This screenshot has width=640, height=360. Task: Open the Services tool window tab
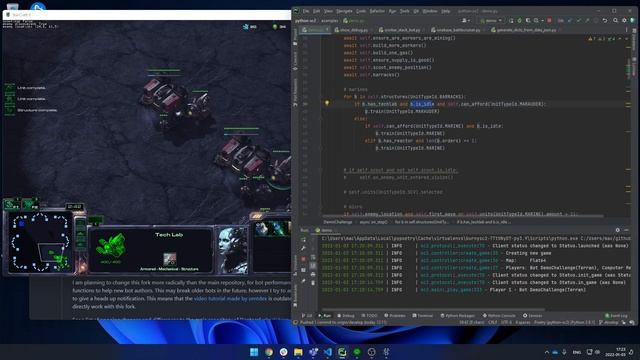point(532,316)
